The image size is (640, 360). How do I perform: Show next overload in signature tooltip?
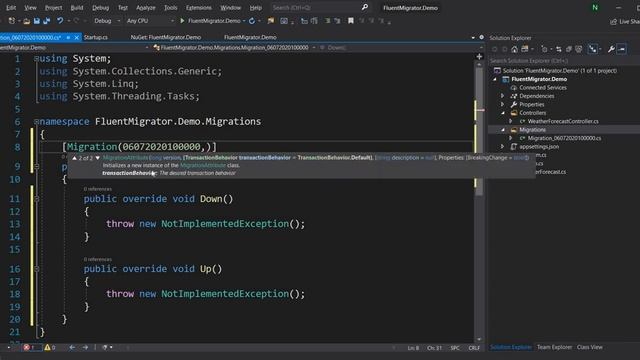pos(98,158)
